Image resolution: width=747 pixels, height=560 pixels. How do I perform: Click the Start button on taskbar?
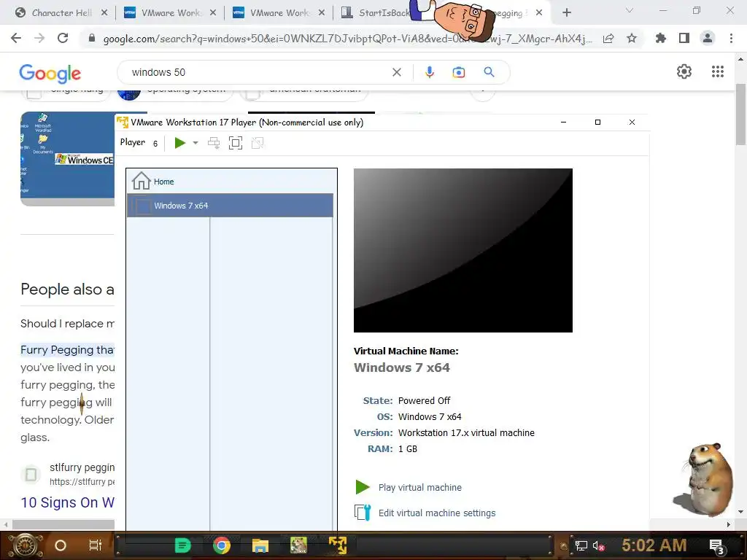tap(25, 545)
